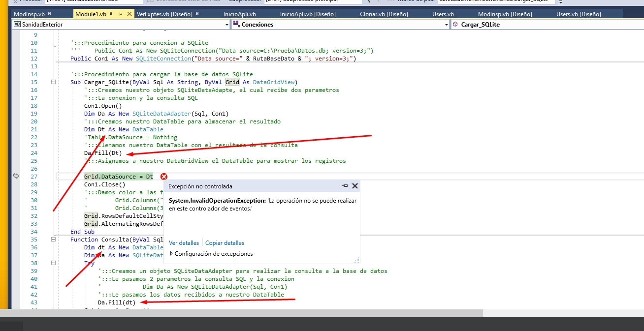The image size is (644, 331).
Task: Click the Grid.AlternatingRowsDef line 33
Action: pyautogui.click(x=124, y=224)
